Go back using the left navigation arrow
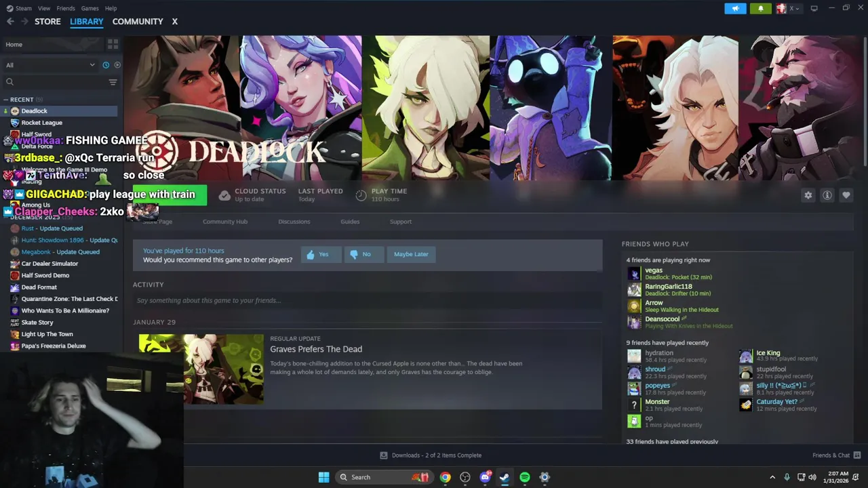Image resolution: width=868 pixels, height=488 pixels. [x=10, y=22]
